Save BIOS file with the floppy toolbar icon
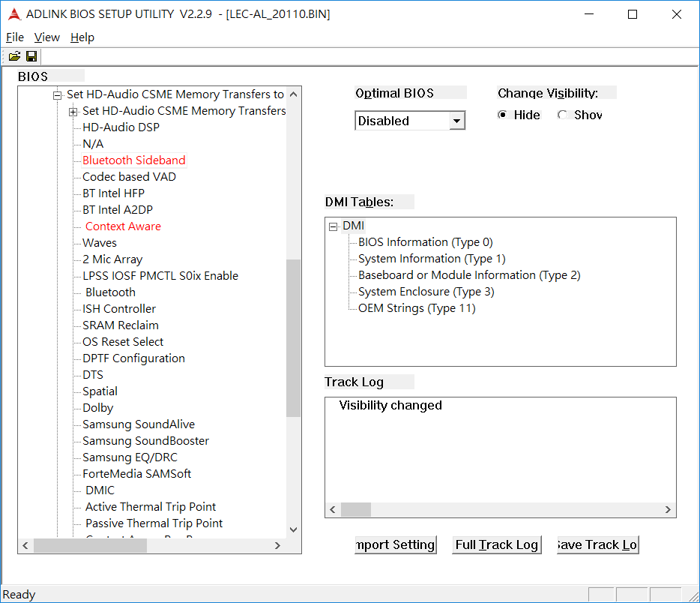Screen dimensions: 700x603 click(31, 56)
